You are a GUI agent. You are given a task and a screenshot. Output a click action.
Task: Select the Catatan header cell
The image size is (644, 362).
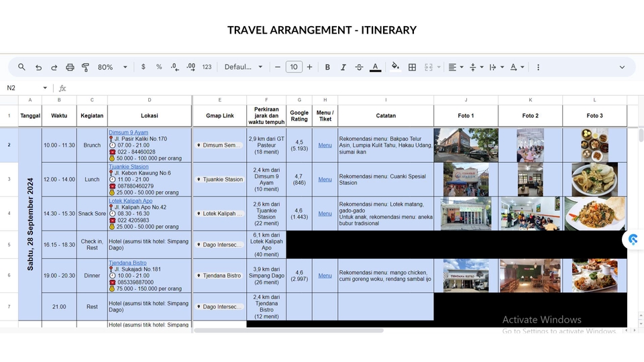pyautogui.click(x=386, y=116)
